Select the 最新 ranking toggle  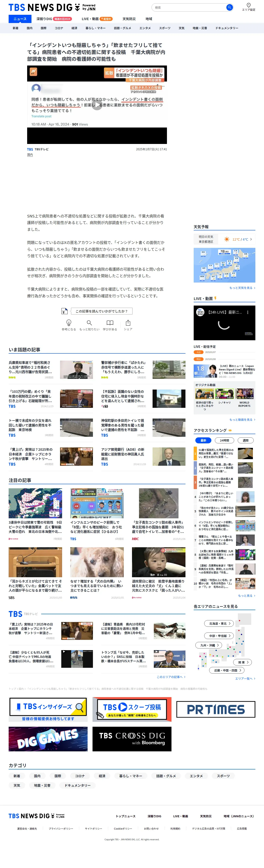[x=203, y=440]
